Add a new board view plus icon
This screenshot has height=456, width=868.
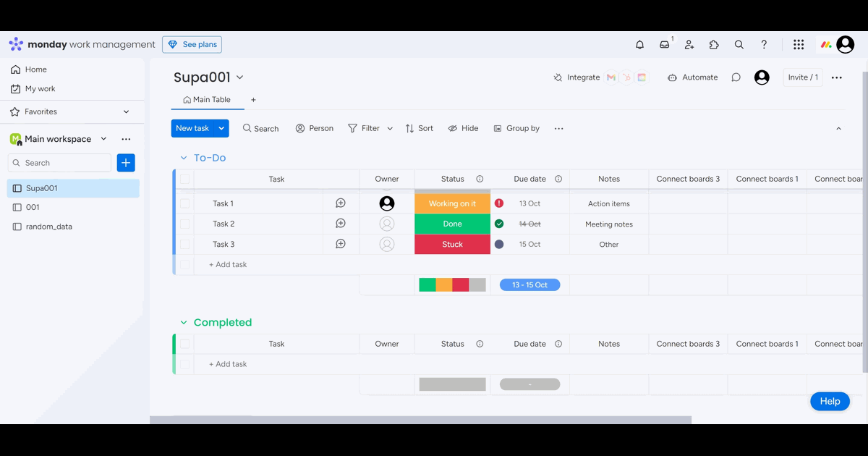(x=253, y=100)
